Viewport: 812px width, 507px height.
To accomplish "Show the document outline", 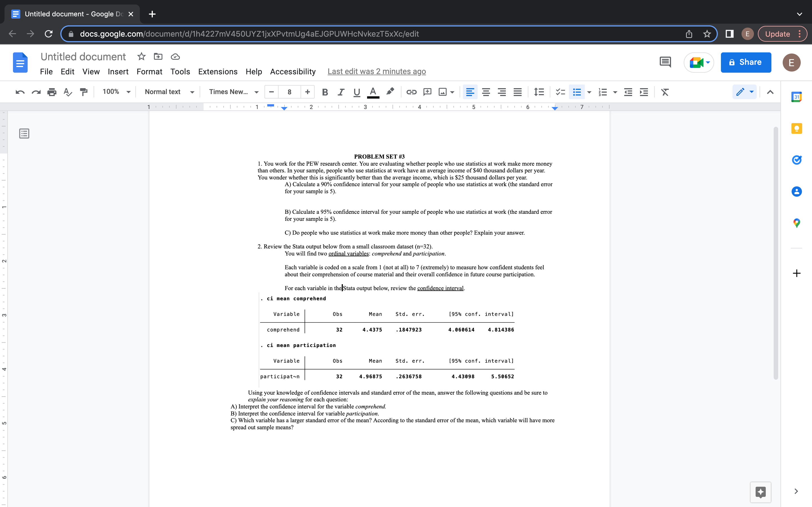I will tap(24, 134).
